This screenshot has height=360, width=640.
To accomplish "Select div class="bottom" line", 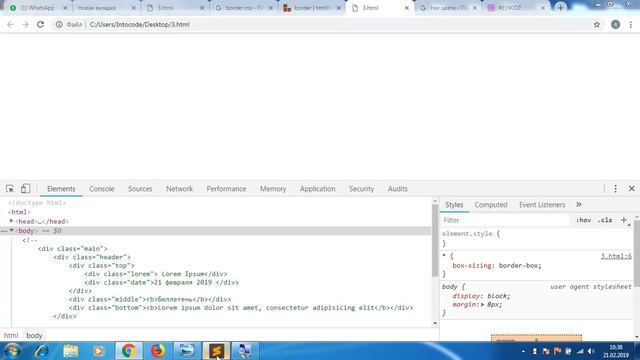I will (x=241, y=308).
